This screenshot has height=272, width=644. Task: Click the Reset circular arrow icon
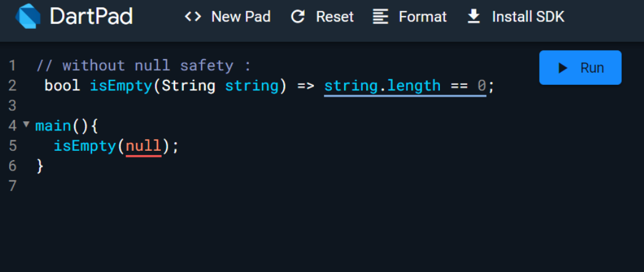click(298, 17)
